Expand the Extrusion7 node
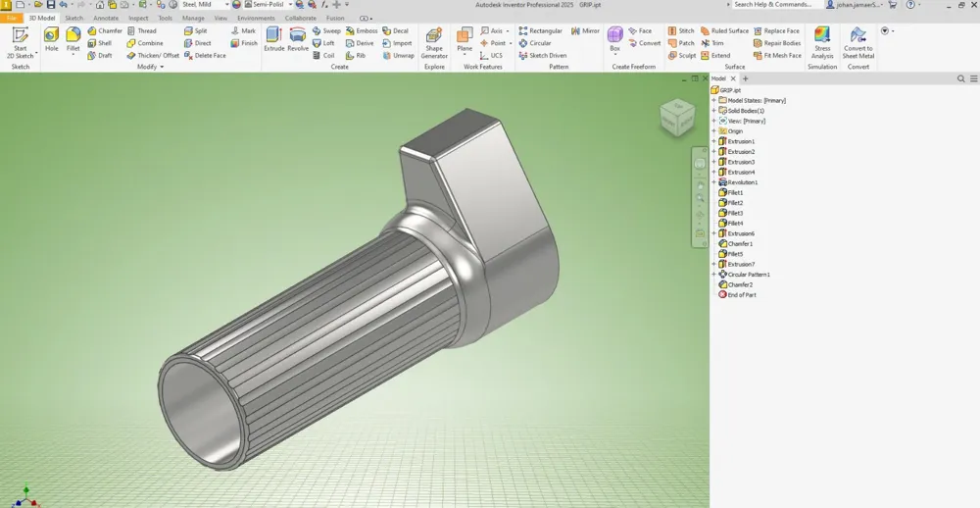 point(713,264)
